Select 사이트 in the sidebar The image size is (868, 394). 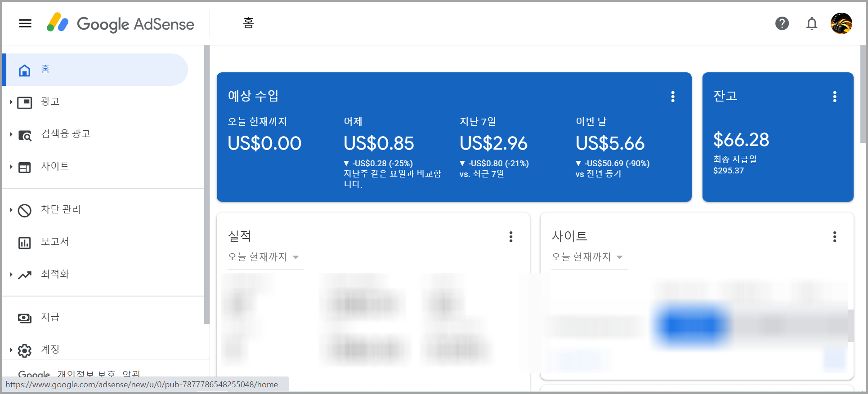55,166
